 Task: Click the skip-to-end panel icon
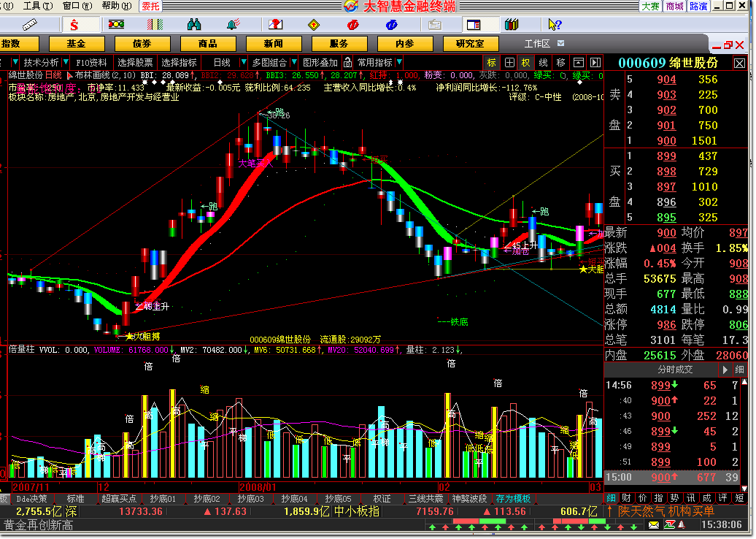595,62
